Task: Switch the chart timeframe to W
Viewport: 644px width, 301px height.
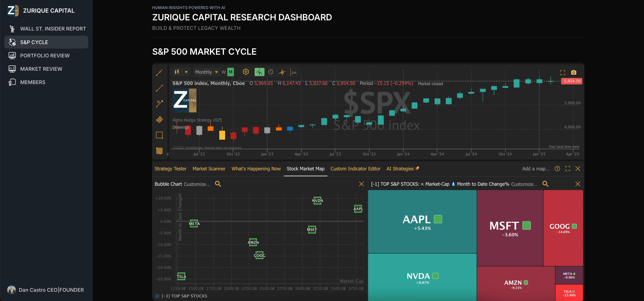Action: (x=223, y=72)
